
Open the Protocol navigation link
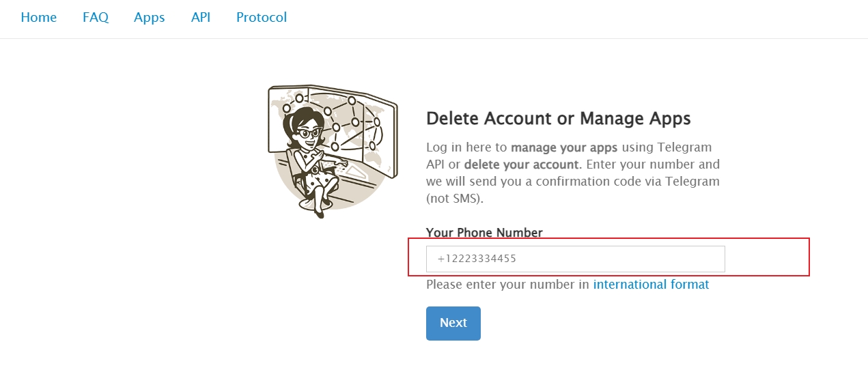(x=262, y=18)
